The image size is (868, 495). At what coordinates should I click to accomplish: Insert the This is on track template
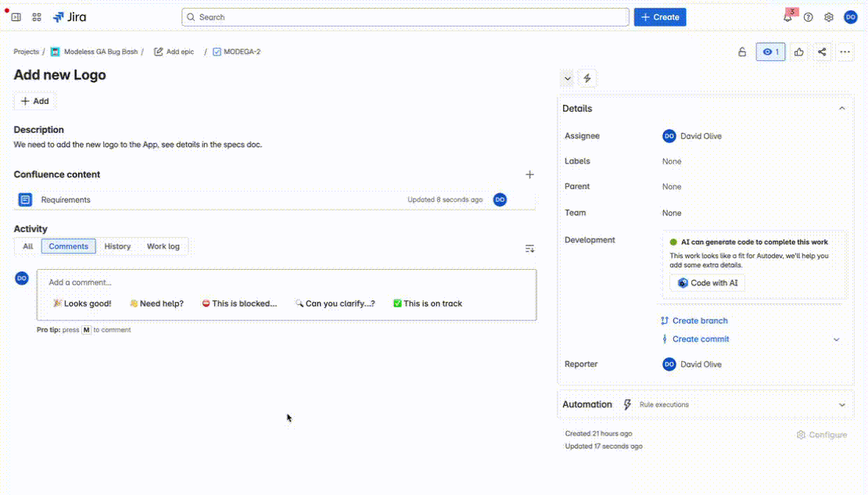coord(427,303)
